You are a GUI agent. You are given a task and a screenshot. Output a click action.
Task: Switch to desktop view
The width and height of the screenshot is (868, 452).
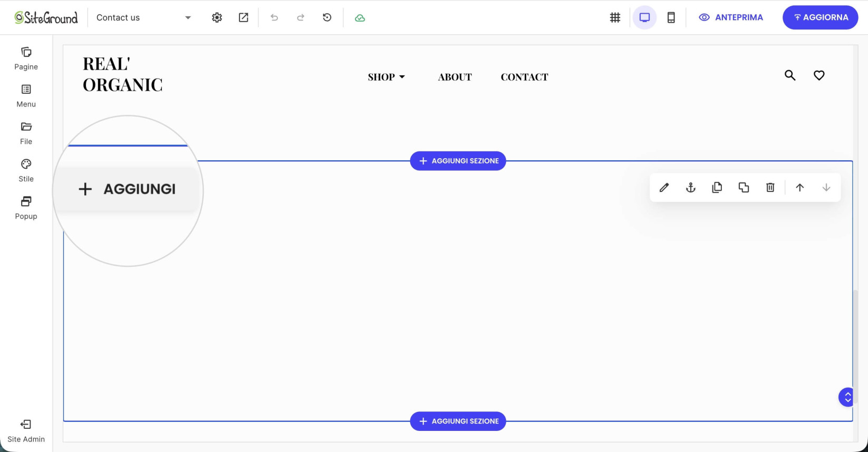(x=644, y=17)
